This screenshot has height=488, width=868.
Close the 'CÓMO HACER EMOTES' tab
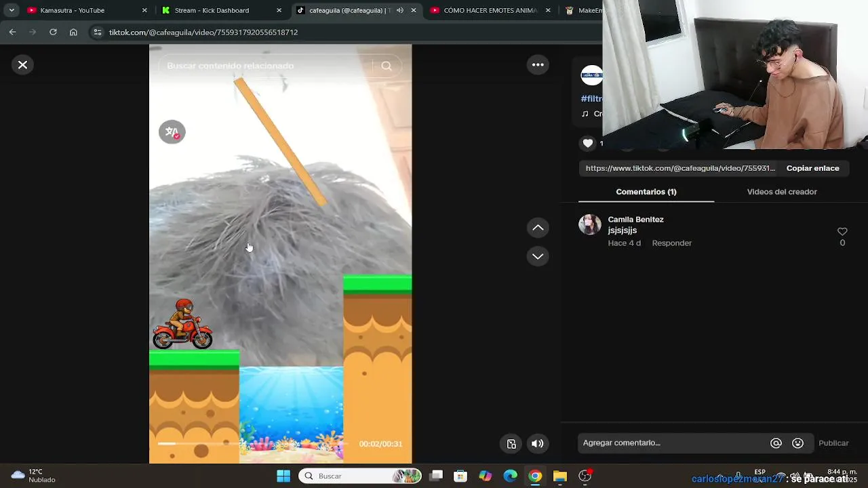pos(548,10)
